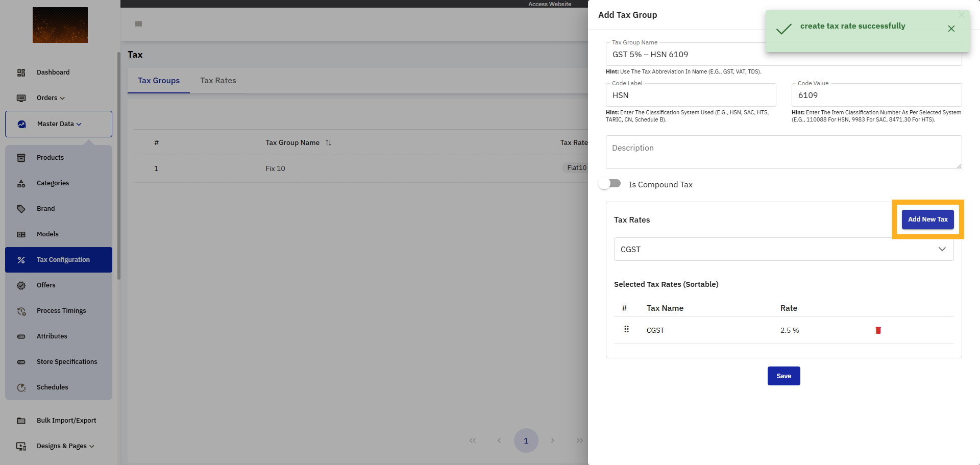Screen dimensions: 980x465
Task: Click the Add New Tax button
Action: coord(927,219)
